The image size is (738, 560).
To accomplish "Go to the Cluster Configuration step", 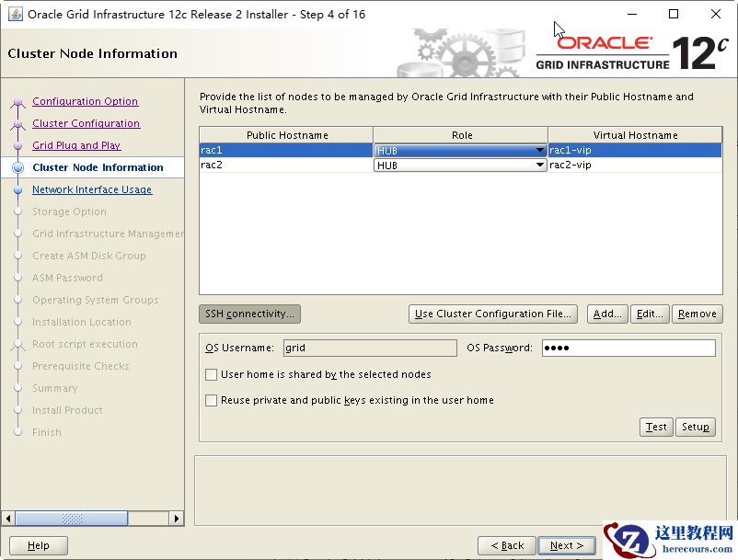I will pyautogui.click(x=86, y=123).
